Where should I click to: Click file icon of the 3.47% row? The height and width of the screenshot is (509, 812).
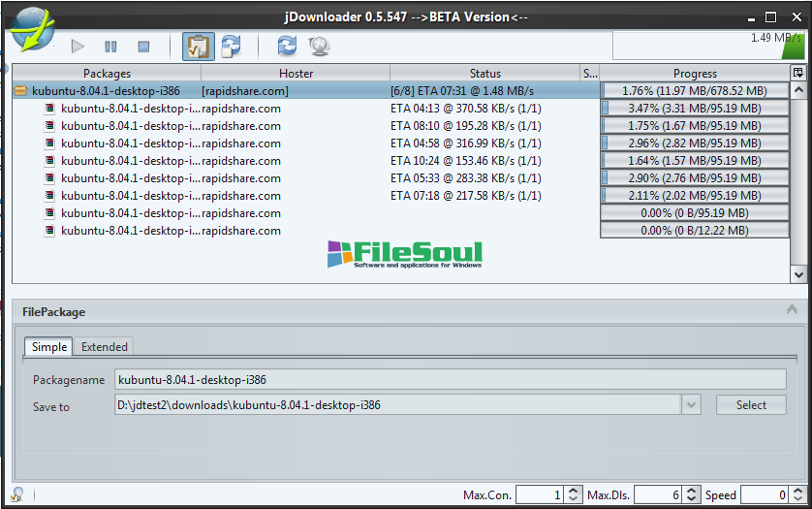point(49,109)
